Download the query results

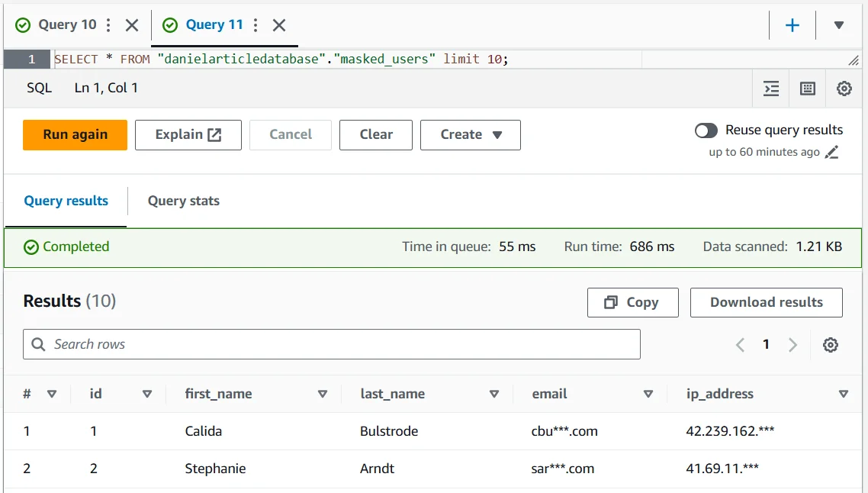pyautogui.click(x=766, y=302)
